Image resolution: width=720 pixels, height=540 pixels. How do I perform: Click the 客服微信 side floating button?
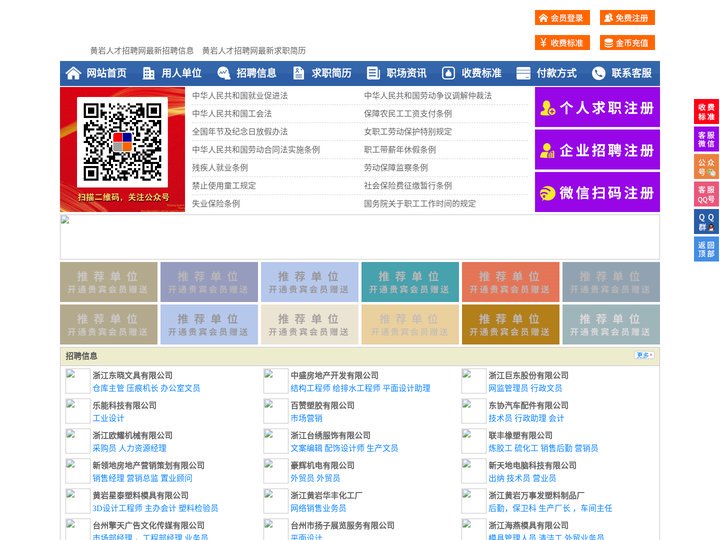(706, 139)
